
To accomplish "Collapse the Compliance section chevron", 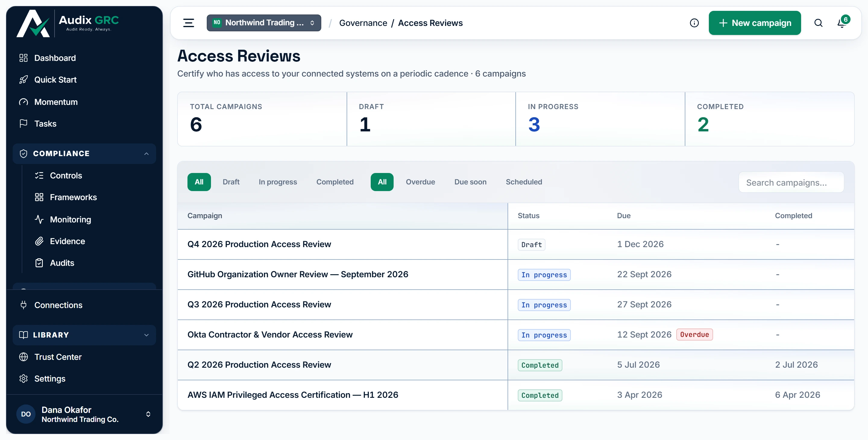I will point(146,154).
